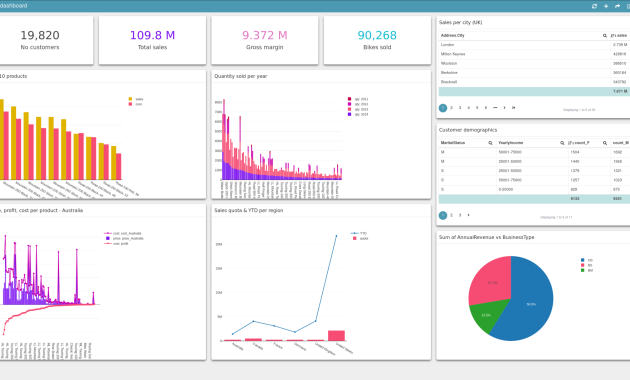Toggle the green pie legend swatch
630x380 pixels.
(583, 270)
